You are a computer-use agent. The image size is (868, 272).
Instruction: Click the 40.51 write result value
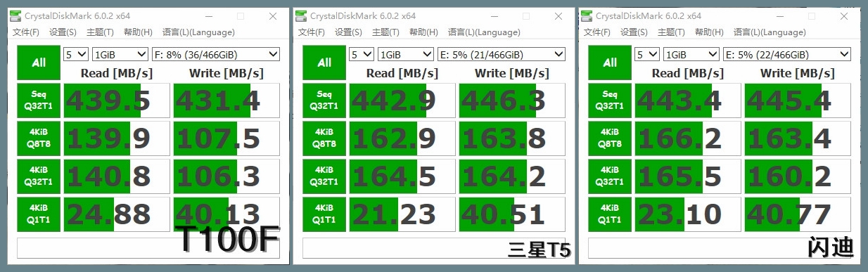[512, 214]
